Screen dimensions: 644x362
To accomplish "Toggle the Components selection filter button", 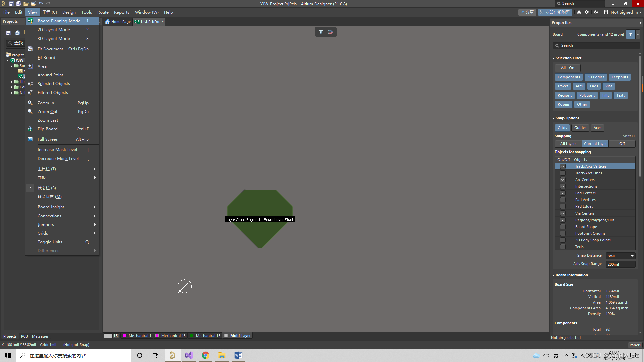I will point(569,77).
